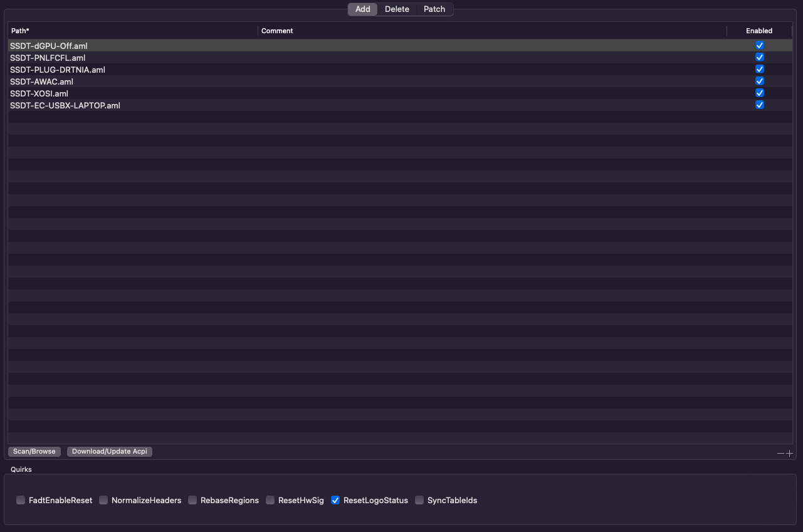Enable SyncTableIds quirk checkbox

click(419, 500)
